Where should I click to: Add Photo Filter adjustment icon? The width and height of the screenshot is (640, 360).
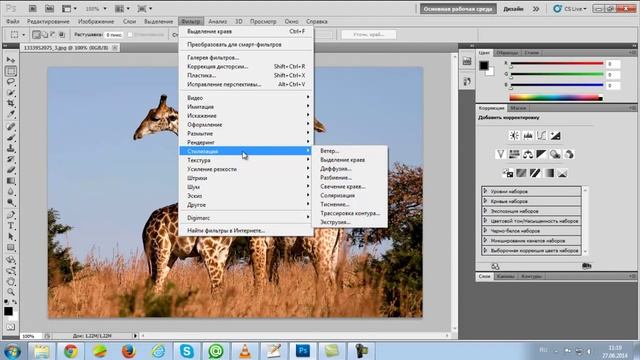(x=555, y=154)
